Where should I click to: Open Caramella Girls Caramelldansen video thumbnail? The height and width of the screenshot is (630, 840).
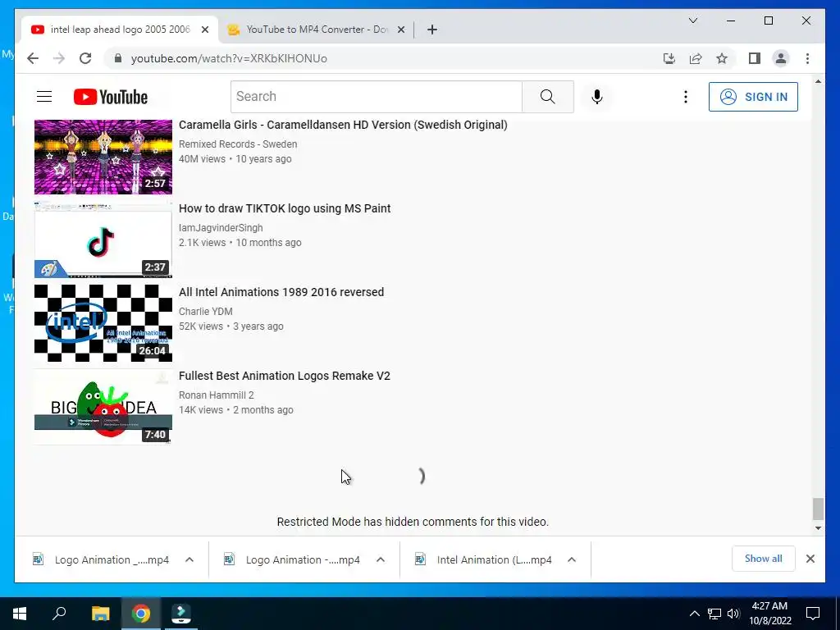[103, 157]
